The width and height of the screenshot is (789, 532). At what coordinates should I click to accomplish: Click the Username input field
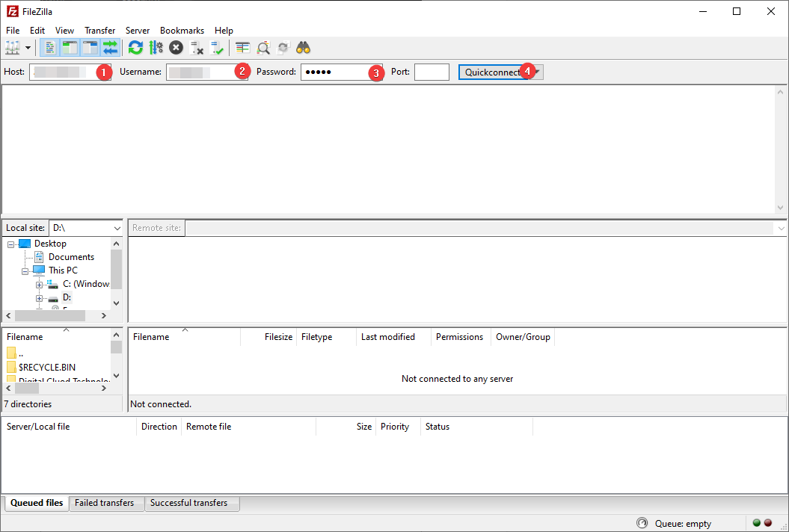207,72
